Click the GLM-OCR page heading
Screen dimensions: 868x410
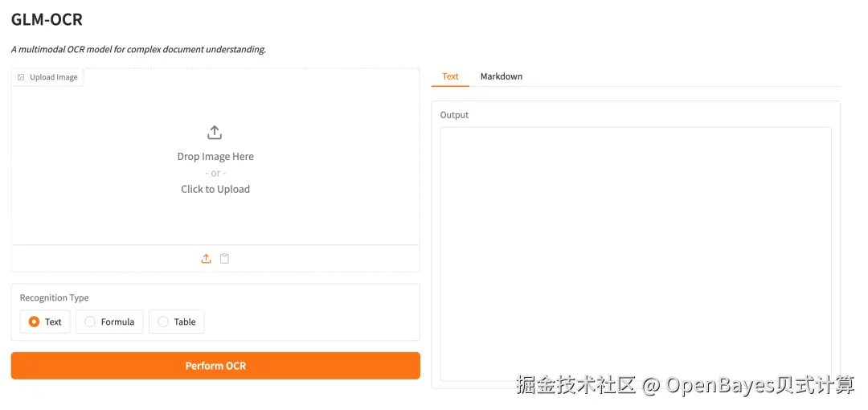pos(47,19)
